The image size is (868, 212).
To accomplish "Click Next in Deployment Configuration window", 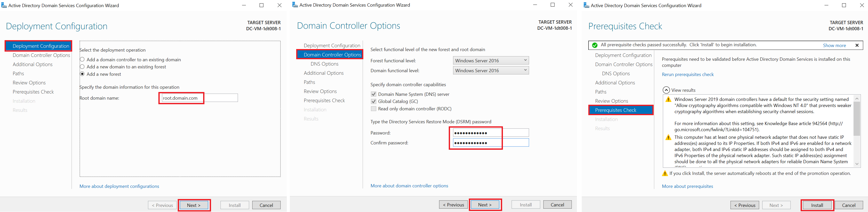I will [x=194, y=205].
